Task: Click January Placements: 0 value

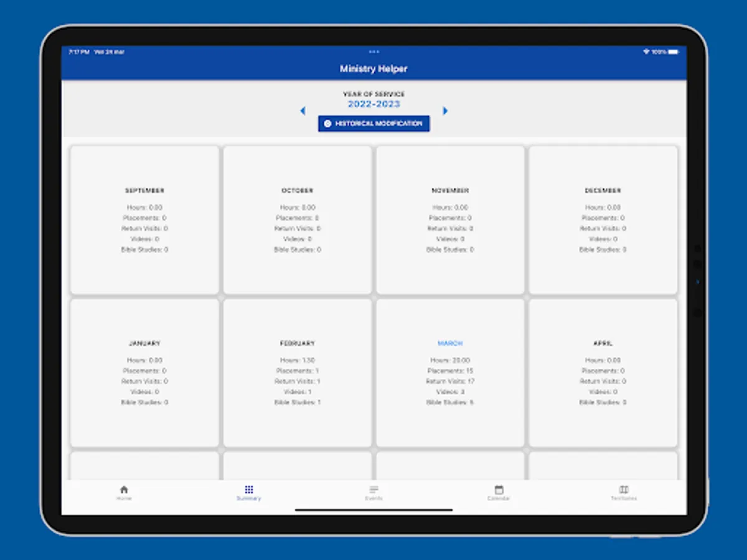Action: coord(144,371)
